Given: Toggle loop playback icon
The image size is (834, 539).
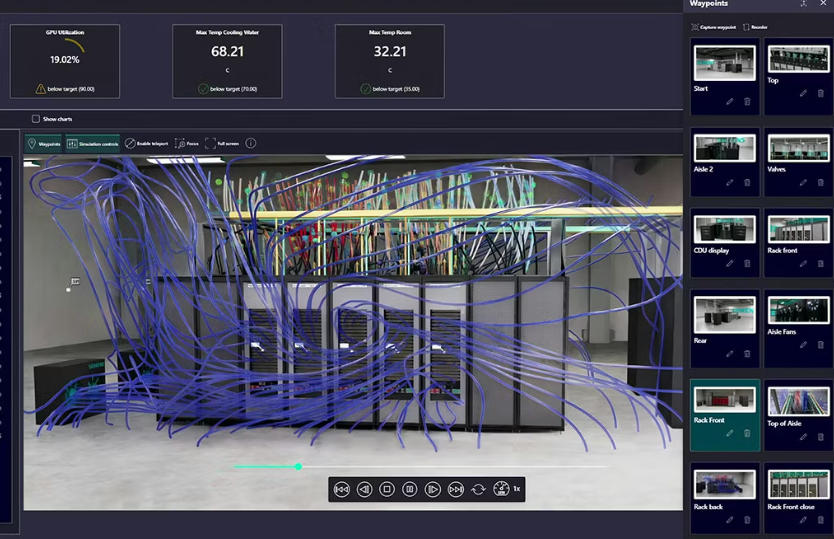Looking at the screenshot, I should [x=478, y=489].
